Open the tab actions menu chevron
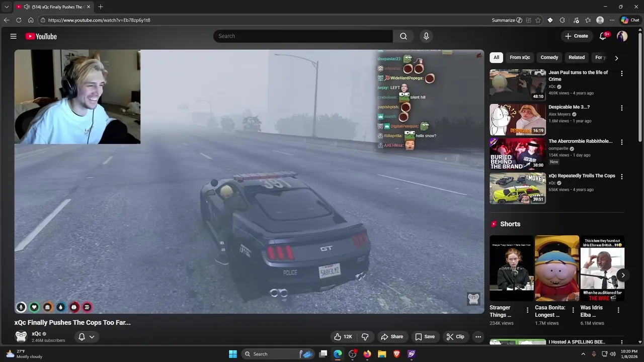Viewport: 644px width, 362px height. coord(7,7)
